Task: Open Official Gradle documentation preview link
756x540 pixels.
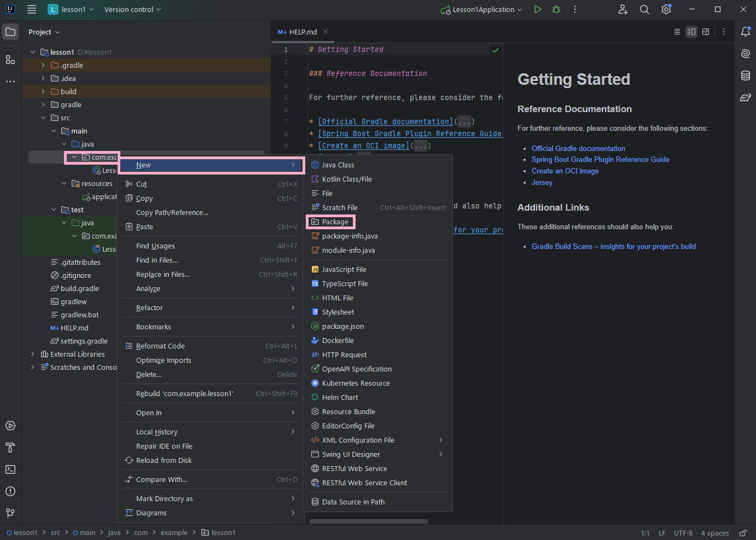Action: tap(578, 148)
